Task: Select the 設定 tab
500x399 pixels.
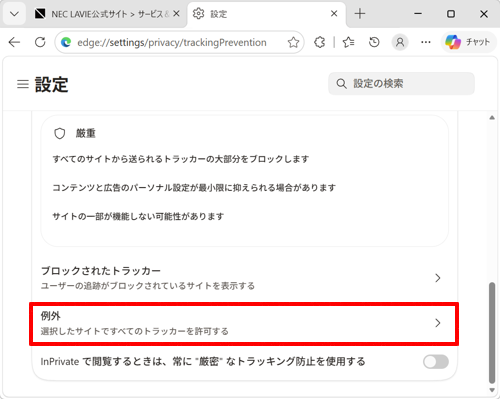Action: tap(267, 14)
